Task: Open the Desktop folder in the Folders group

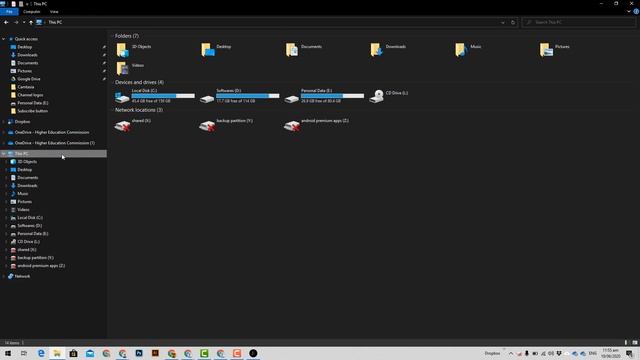Action: 216,49
